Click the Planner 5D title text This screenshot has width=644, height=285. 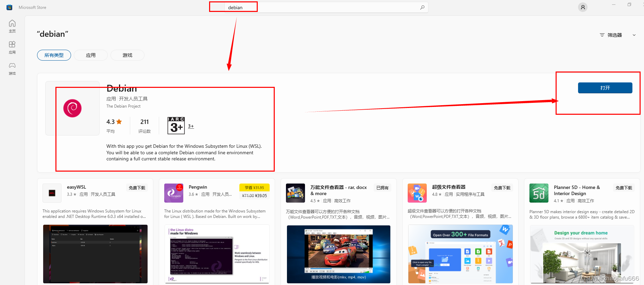coord(577,190)
